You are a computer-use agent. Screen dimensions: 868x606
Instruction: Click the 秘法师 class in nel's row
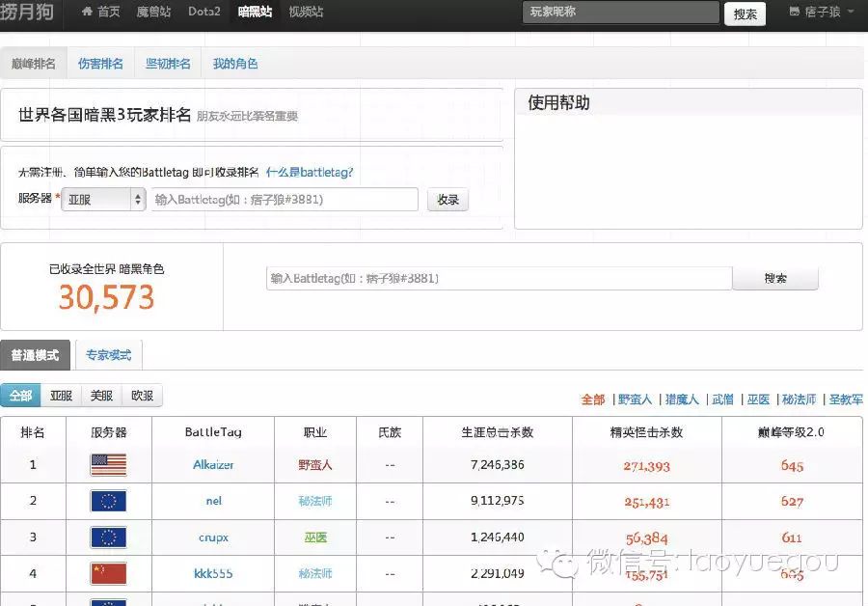click(x=315, y=501)
